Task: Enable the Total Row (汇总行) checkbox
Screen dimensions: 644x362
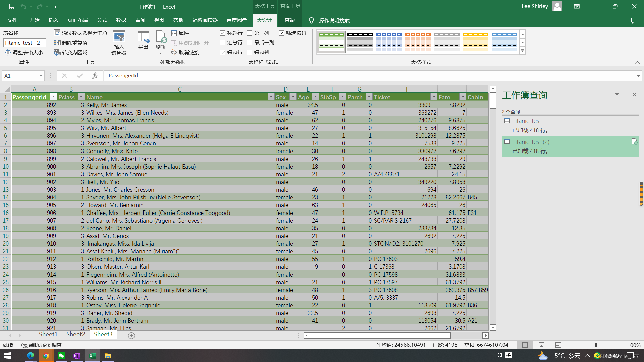Action: click(223, 43)
